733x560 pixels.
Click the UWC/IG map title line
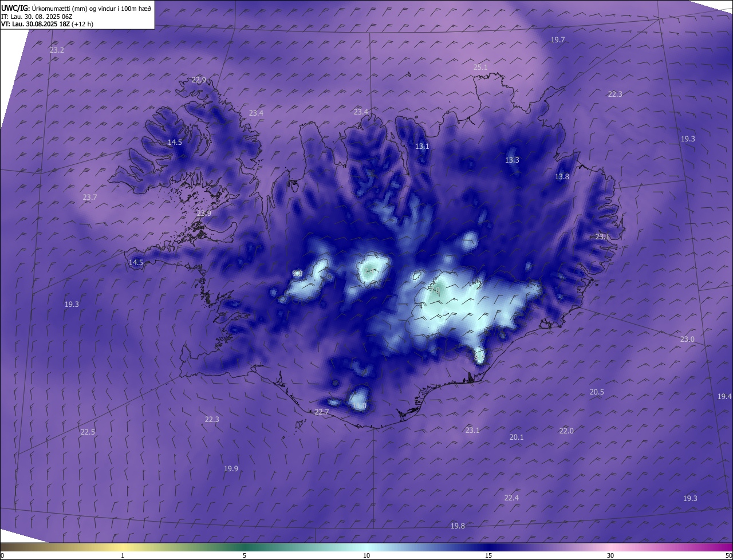tap(76, 8)
